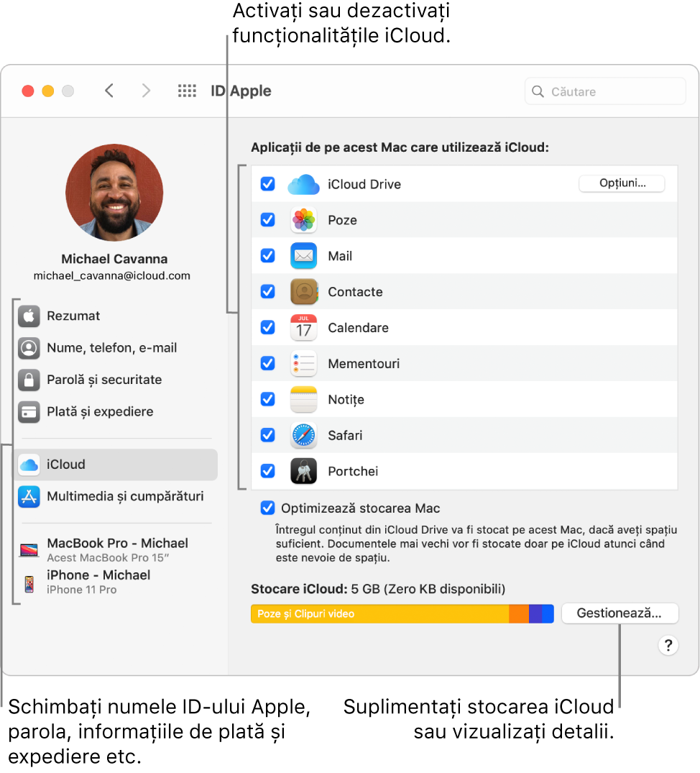Viewport: 700px width, 773px height.
Task: Show all preferences via grid icon
Action: pyautogui.click(x=187, y=91)
